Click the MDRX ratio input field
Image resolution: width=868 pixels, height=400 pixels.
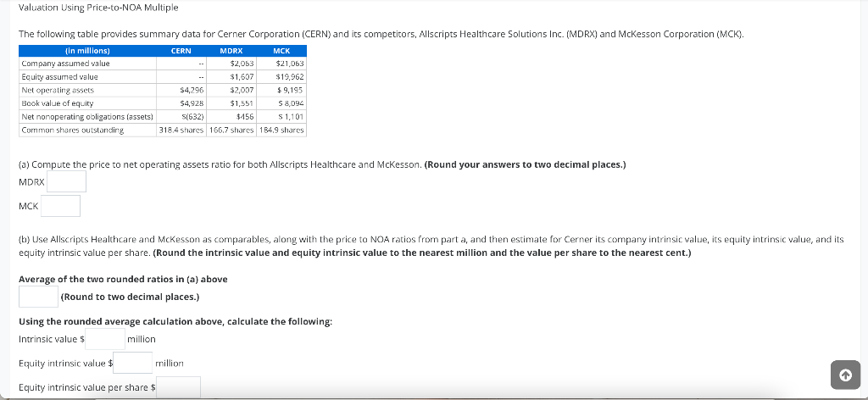(x=66, y=181)
